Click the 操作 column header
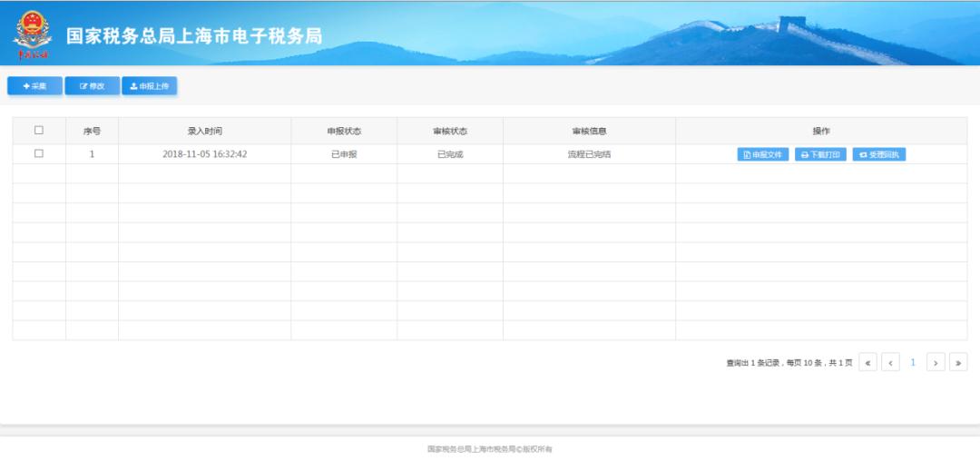 pyautogui.click(x=821, y=132)
